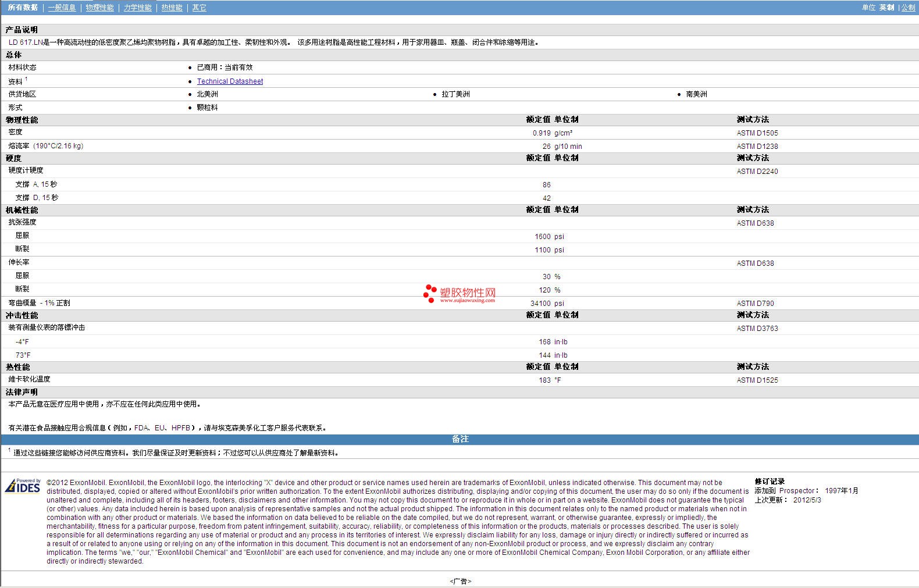Select the 伸长率 property label

pyautogui.click(x=19, y=262)
